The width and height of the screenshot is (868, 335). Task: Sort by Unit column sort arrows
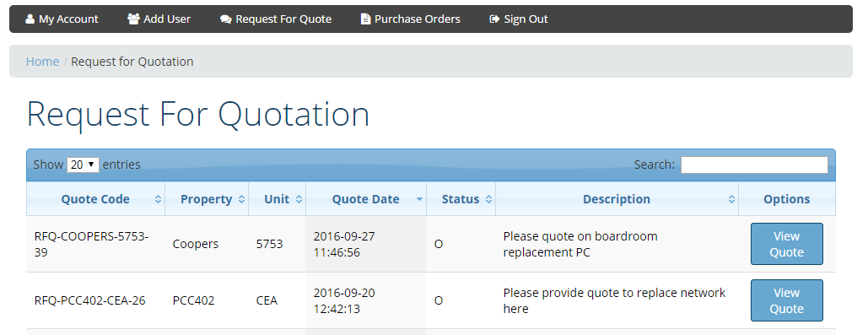[x=299, y=199]
